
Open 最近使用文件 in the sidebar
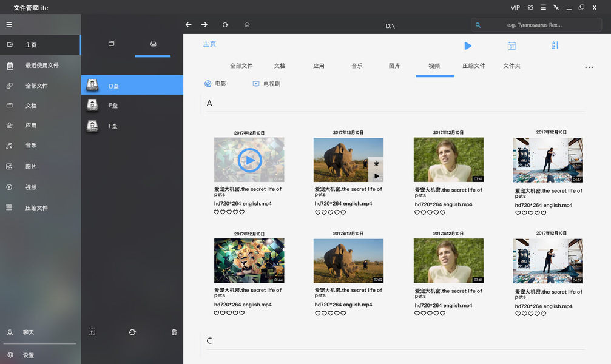(40, 66)
